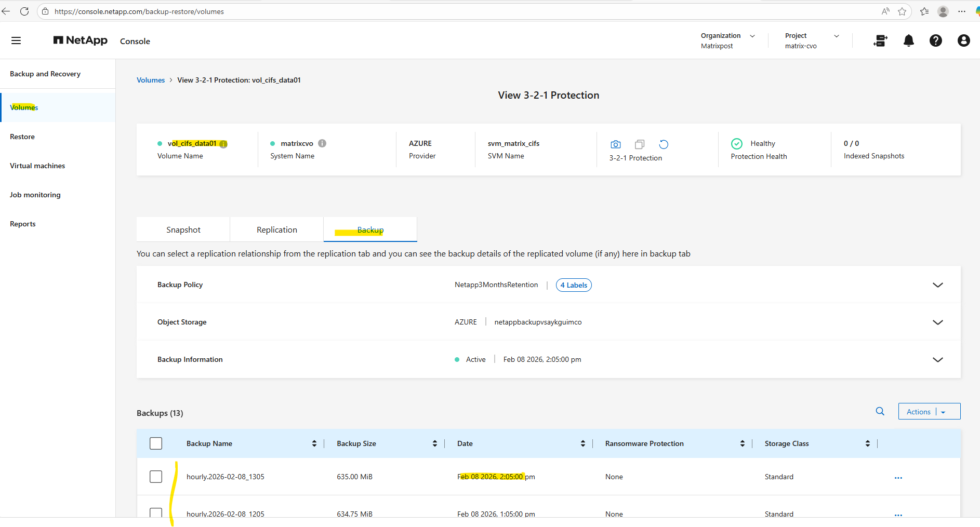Click the 4 Labels badge
Screen dimensions: 980x527
[x=574, y=285]
